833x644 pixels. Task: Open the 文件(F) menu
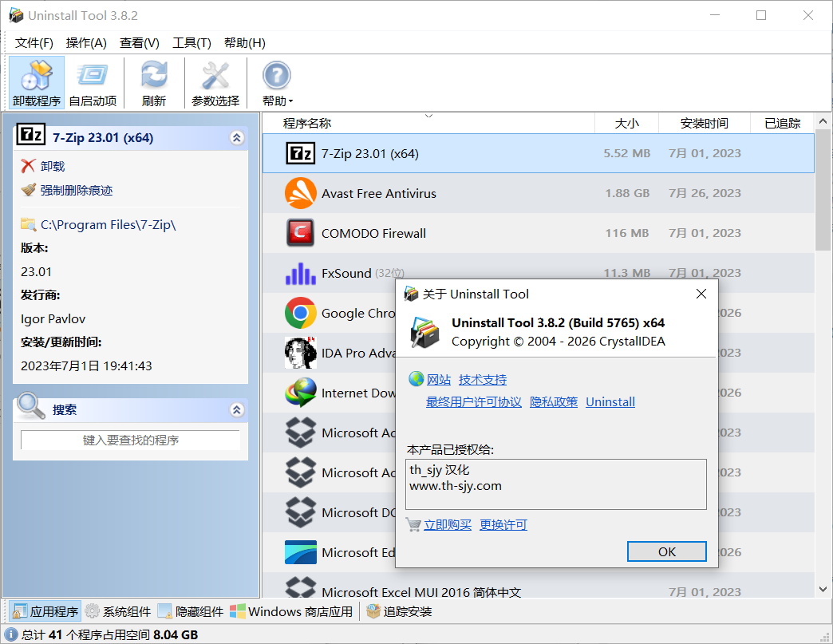pos(34,43)
